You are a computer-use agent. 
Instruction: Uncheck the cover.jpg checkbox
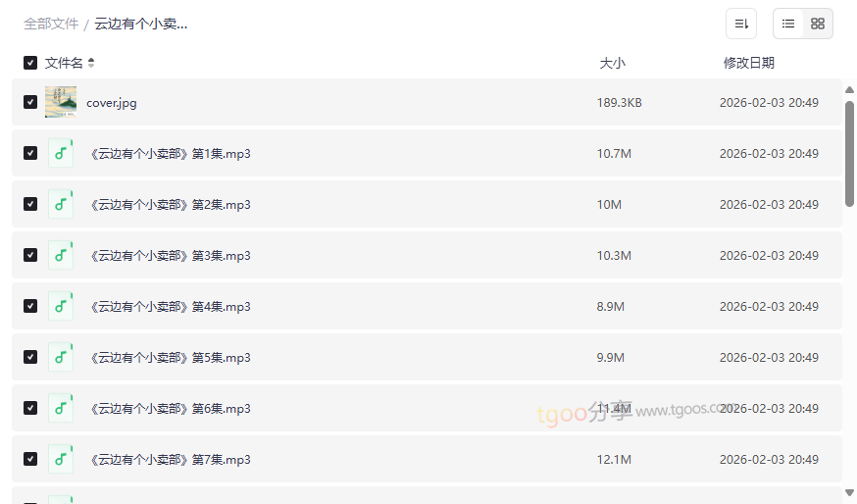tap(30, 102)
